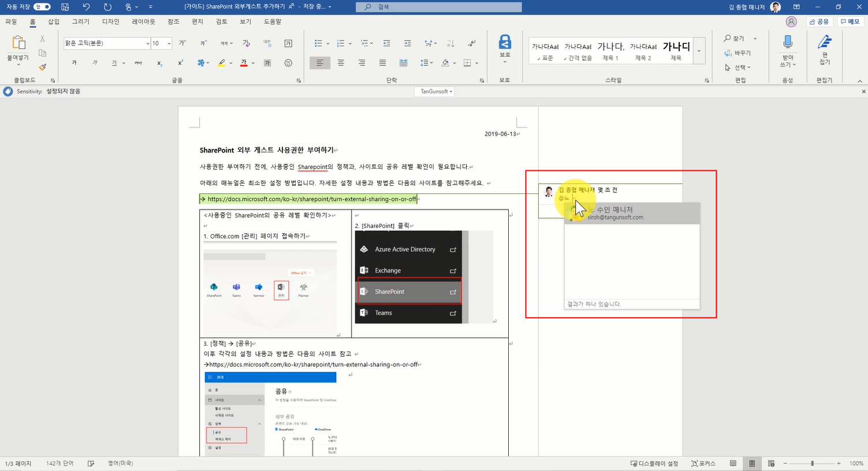The image size is (868, 471).
Task: Click the Sort icon in paragraph group
Action: click(450, 43)
